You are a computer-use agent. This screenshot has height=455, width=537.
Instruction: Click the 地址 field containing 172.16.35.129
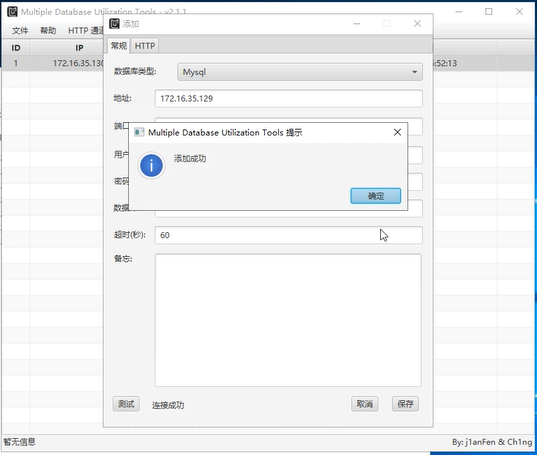click(288, 99)
